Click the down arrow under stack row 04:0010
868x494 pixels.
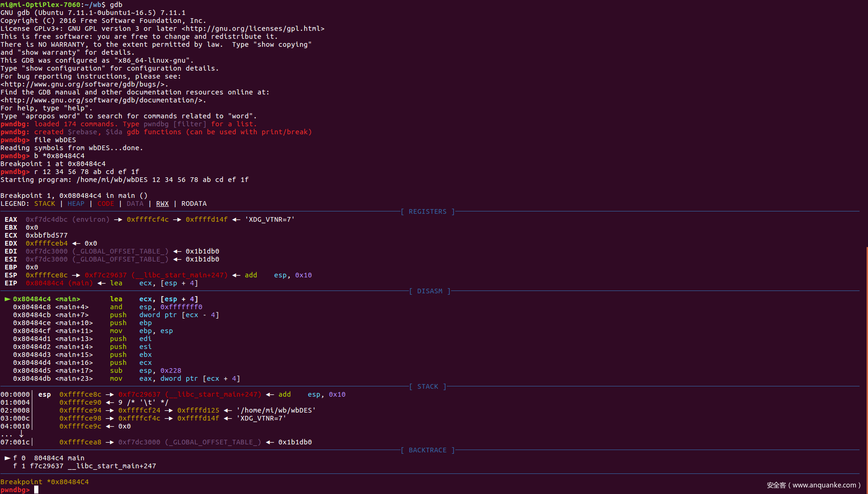pos(21,434)
